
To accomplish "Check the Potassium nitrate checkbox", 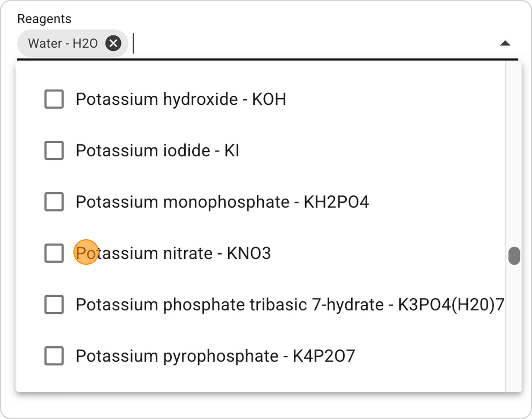I will coord(54,253).
